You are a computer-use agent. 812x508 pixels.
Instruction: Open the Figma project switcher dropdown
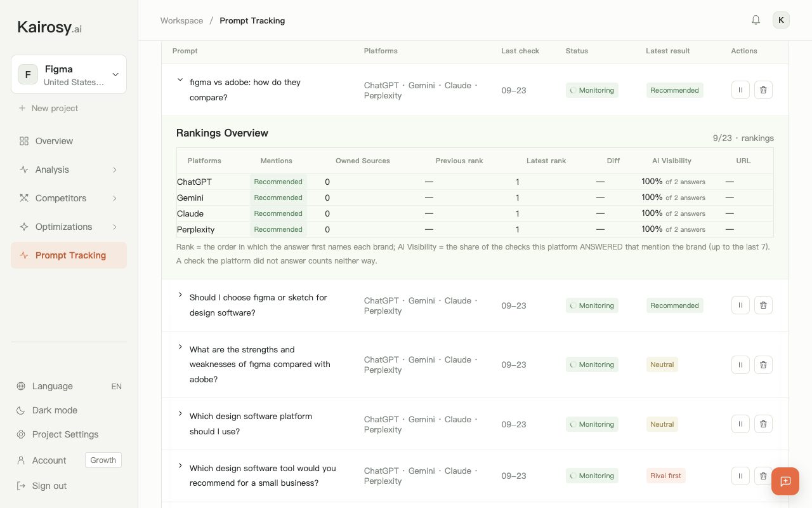pyautogui.click(x=69, y=74)
